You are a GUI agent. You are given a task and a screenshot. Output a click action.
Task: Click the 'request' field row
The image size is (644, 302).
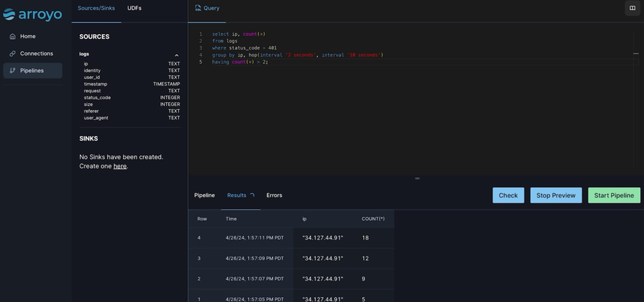coord(132,91)
